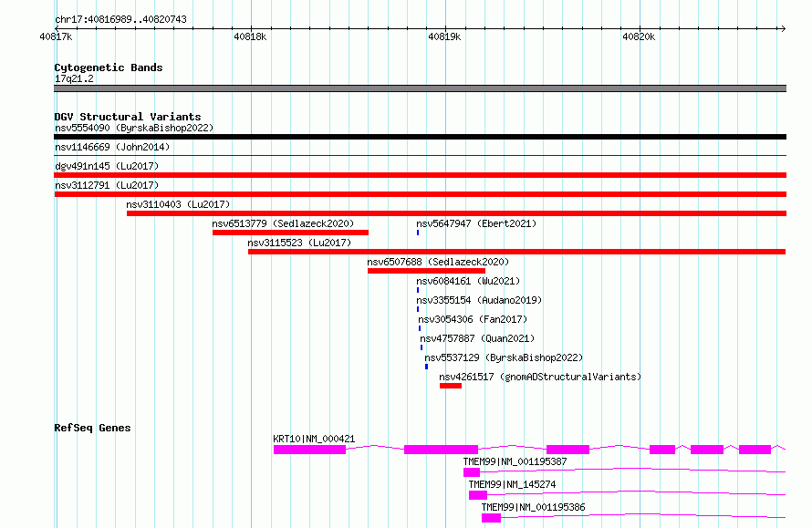Select the thin purple nsv1146669 line
The width and height of the screenshot is (812, 528).
[x=420, y=155]
